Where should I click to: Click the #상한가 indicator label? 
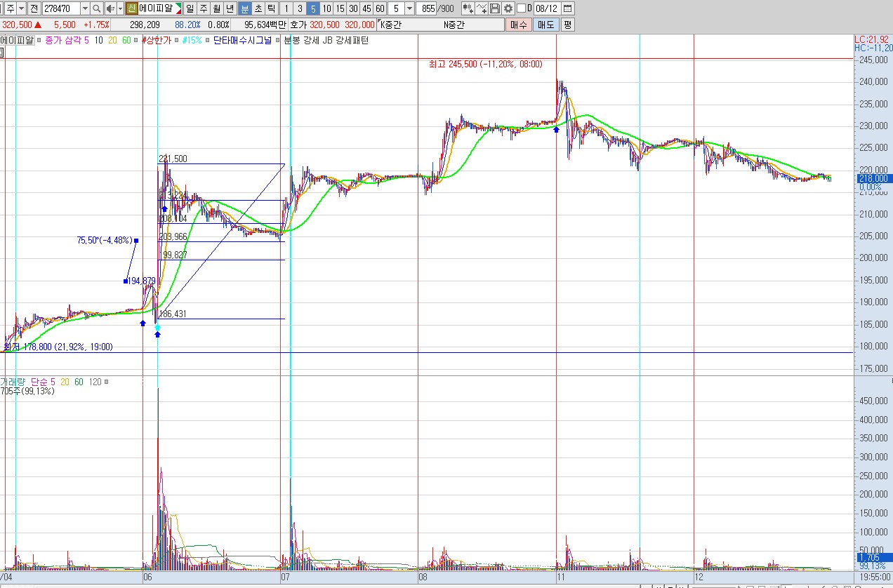156,40
